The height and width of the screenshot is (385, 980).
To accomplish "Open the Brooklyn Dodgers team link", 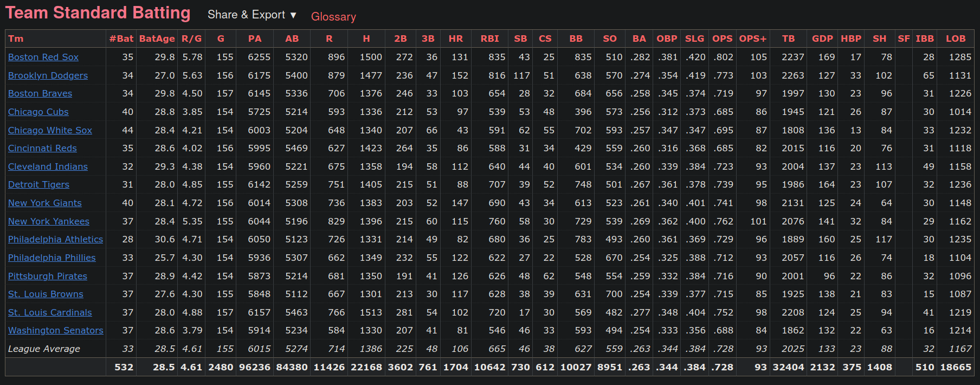I will [48, 75].
